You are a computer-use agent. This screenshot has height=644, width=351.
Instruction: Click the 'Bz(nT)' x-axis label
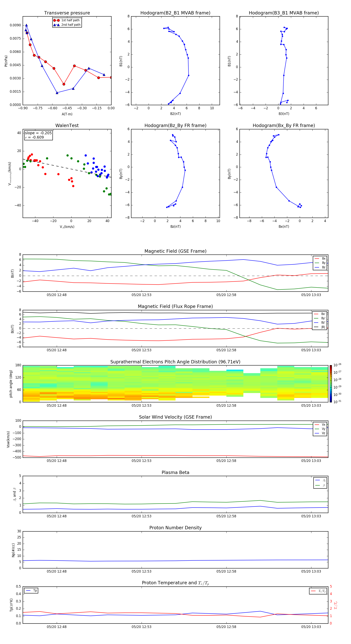(x=175, y=227)
